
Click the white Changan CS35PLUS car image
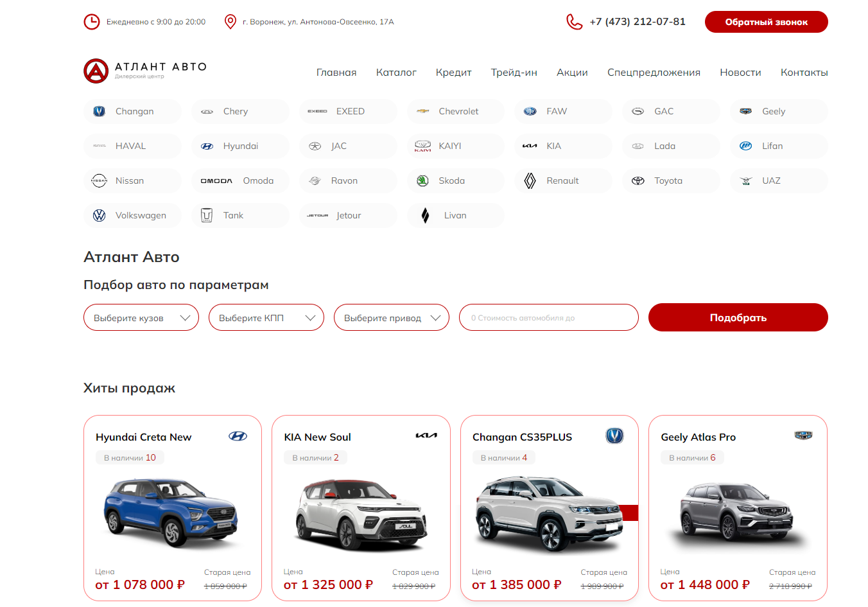pos(549,514)
